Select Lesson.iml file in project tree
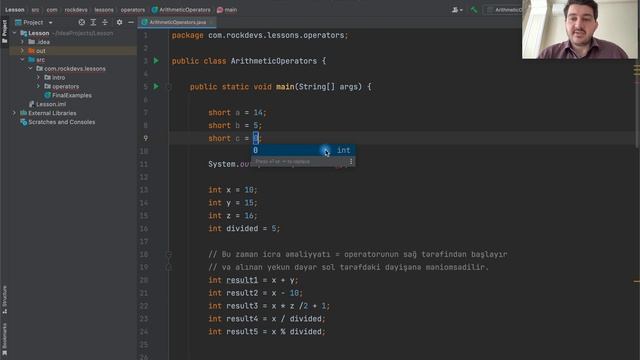 tap(51, 104)
